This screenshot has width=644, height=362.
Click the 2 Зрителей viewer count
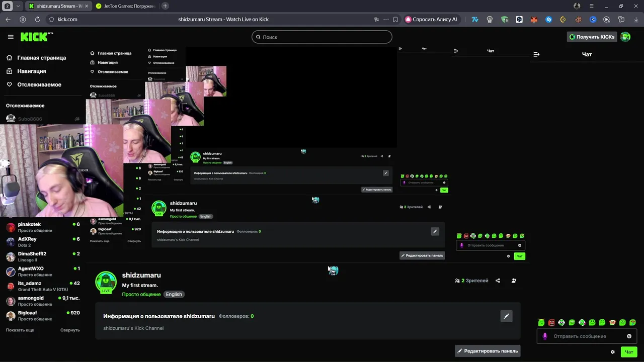click(x=471, y=281)
